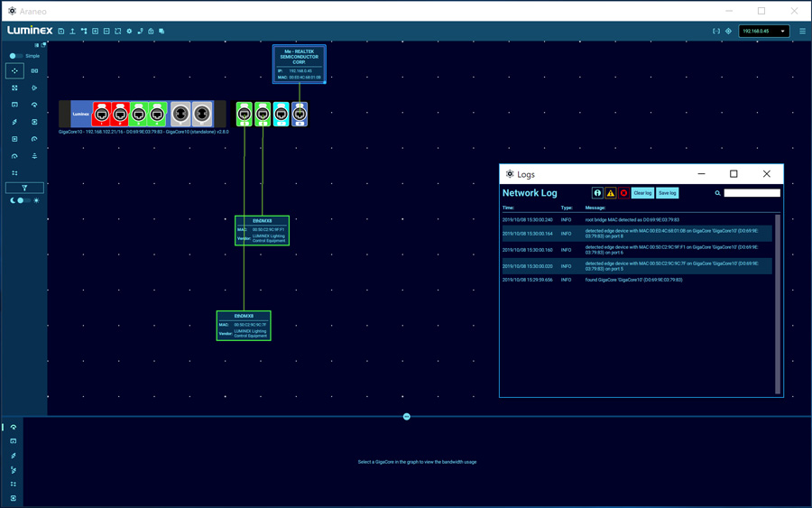Click the funnel filter button in left panel
The image size is (812, 508).
click(x=24, y=188)
